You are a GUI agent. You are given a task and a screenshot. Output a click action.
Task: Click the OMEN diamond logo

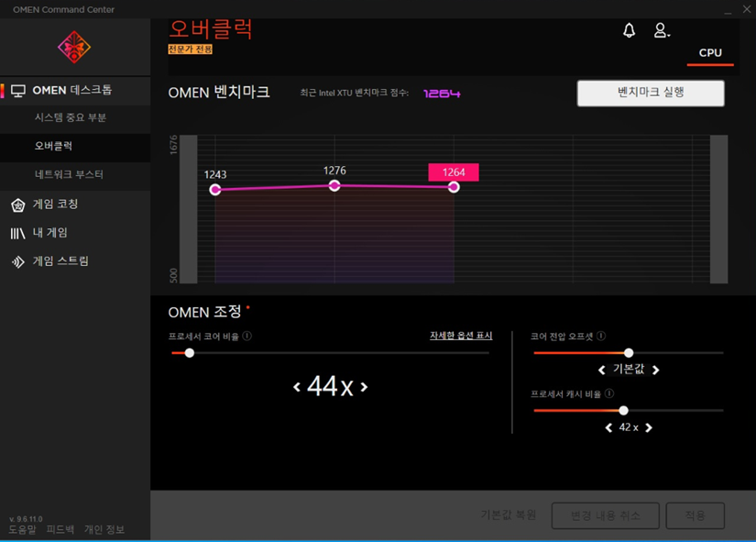click(x=74, y=48)
